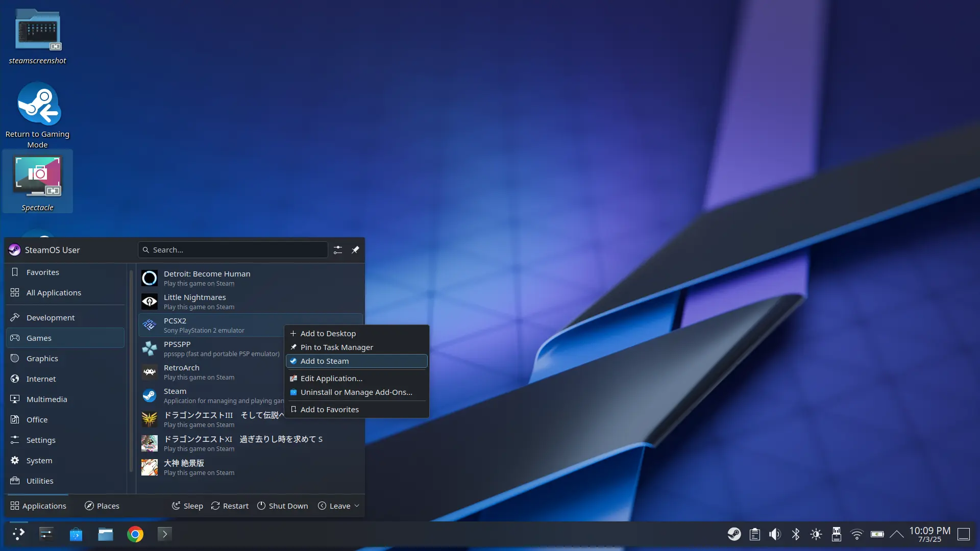Open the System category
The height and width of the screenshot is (551, 980).
(65, 461)
